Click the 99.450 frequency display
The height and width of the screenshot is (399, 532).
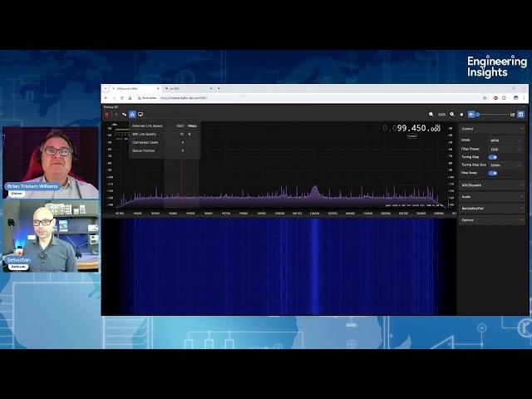point(417,128)
